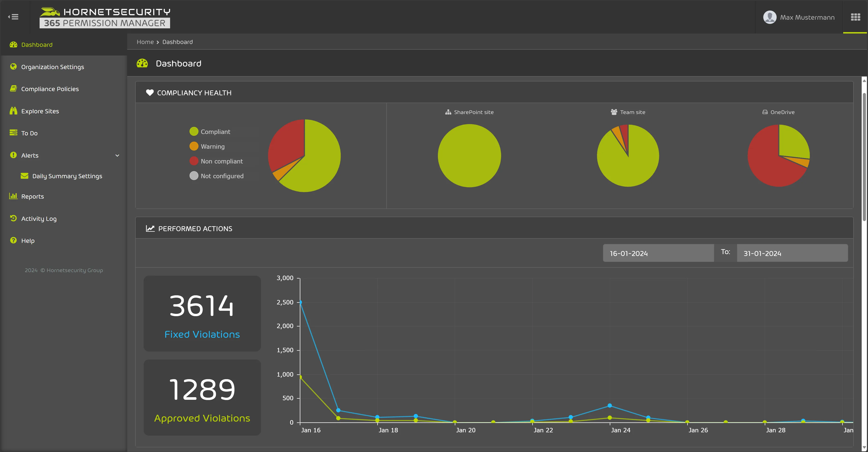868x452 pixels.
Task: Open the app grid in the top right
Action: [x=856, y=17]
